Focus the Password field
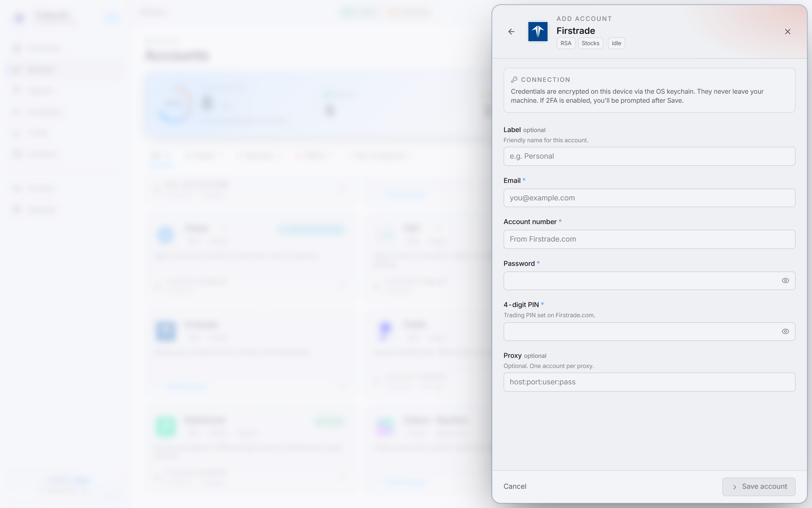 coord(649,281)
